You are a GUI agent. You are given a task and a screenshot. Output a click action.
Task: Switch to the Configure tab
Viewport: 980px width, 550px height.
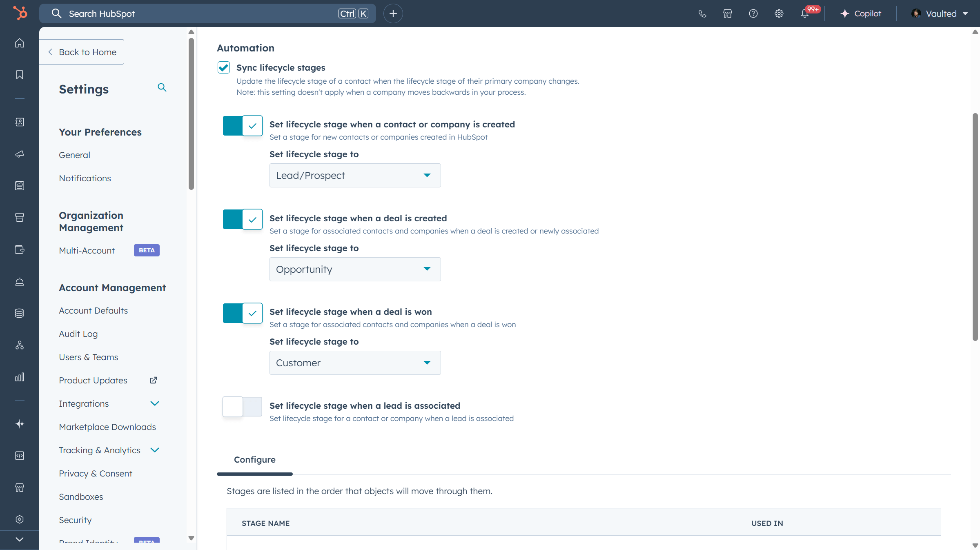coord(254,459)
